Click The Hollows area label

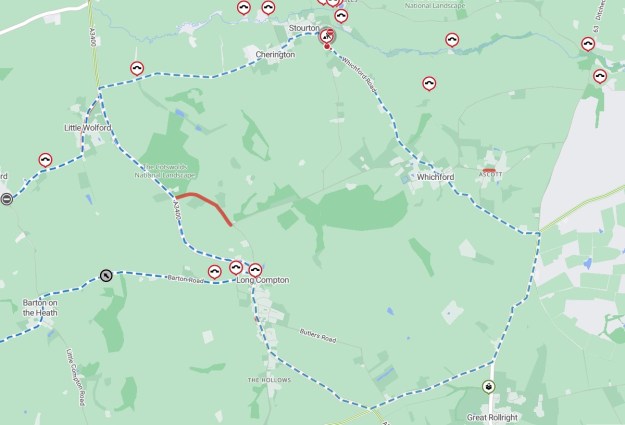(x=269, y=380)
